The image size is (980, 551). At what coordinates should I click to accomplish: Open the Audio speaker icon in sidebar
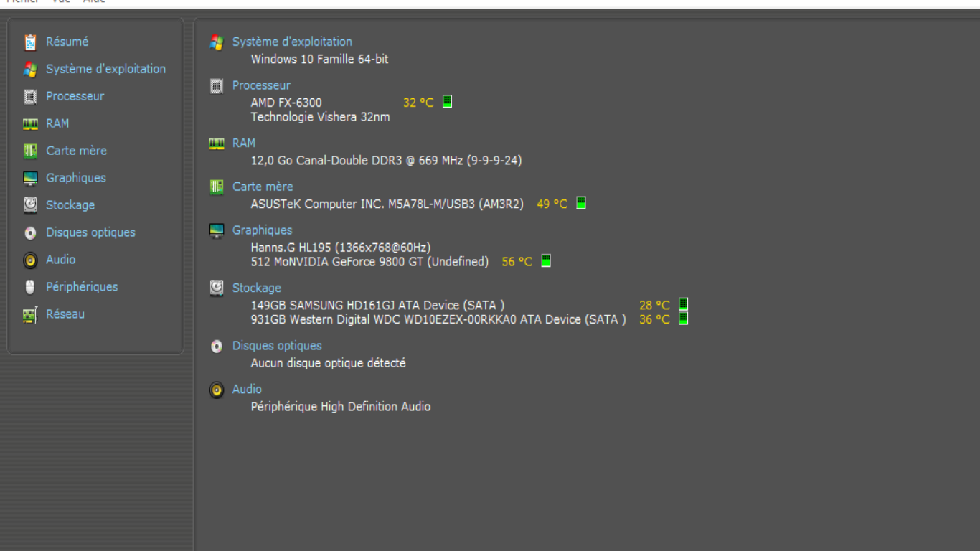tap(30, 260)
